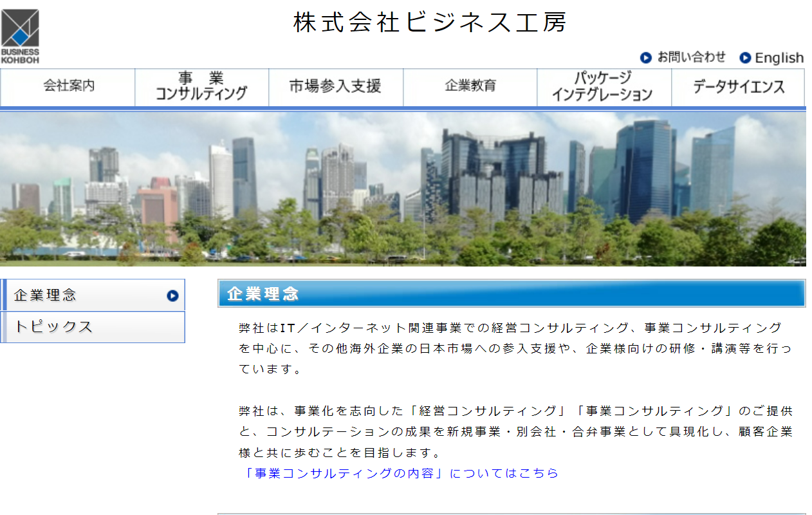Click the paragraph starting with 弊社は、事業化を志向した

click(x=515, y=431)
